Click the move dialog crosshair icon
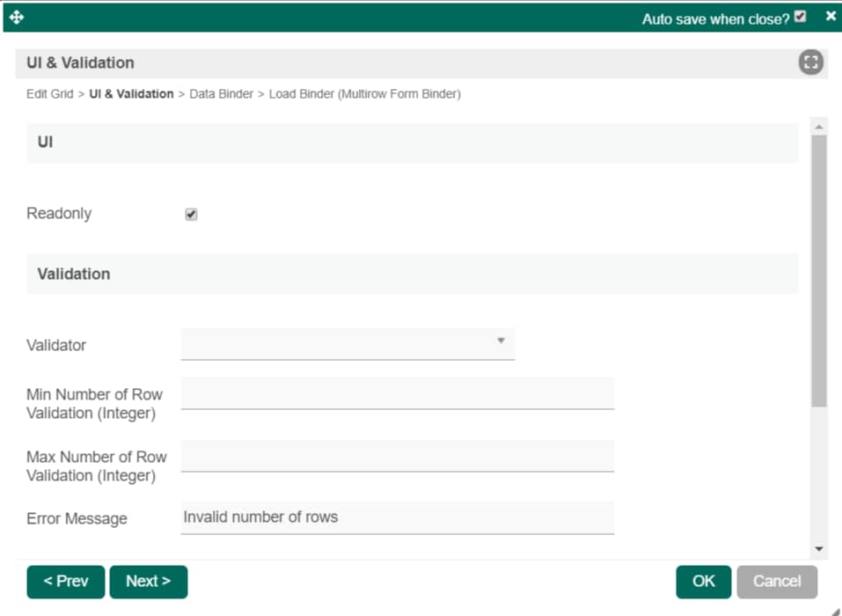Image resolution: width=842 pixels, height=616 pixels. (x=17, y=18)
